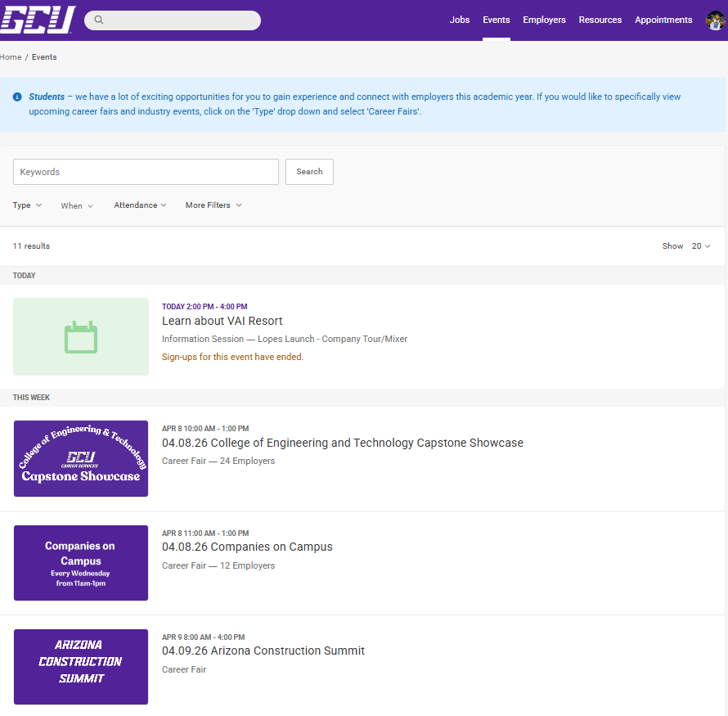Change the Show 20 results-per-page dropdown
Viewport: 728px width, 716px height.
click(x=701, y=246)
